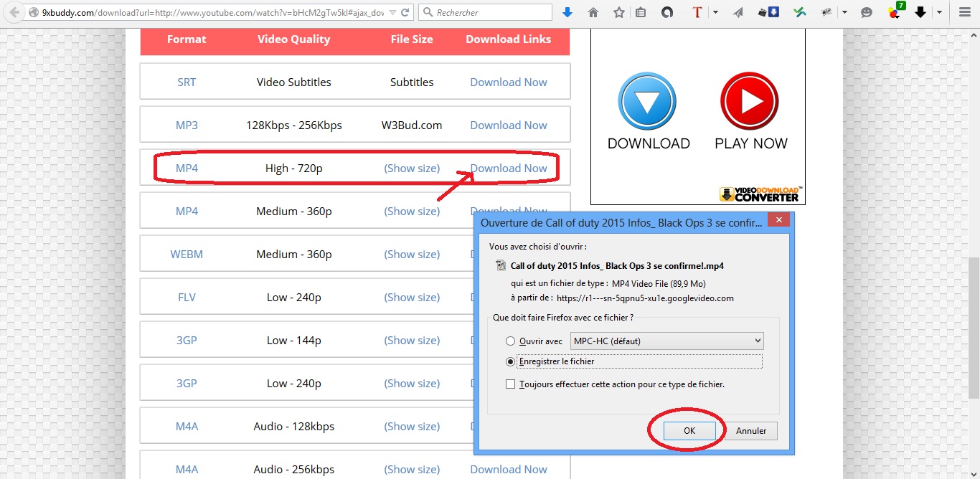
Task: Click the WEBM format link
Action: point(187,254)
